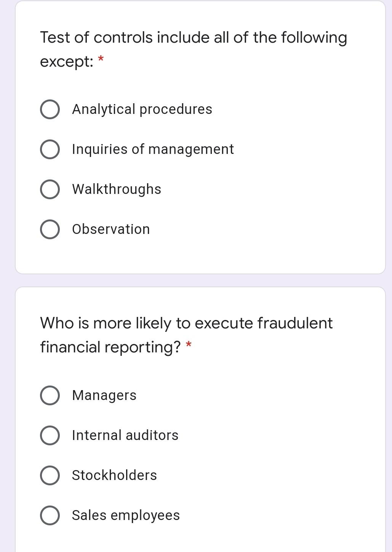Click the 'Analytical procedures' answer text

click(142, 109)
